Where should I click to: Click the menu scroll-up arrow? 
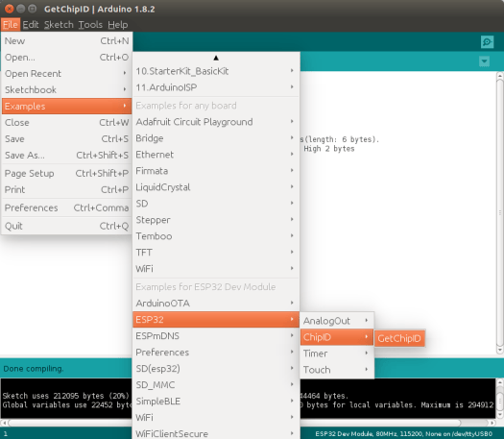pos(216,58)
